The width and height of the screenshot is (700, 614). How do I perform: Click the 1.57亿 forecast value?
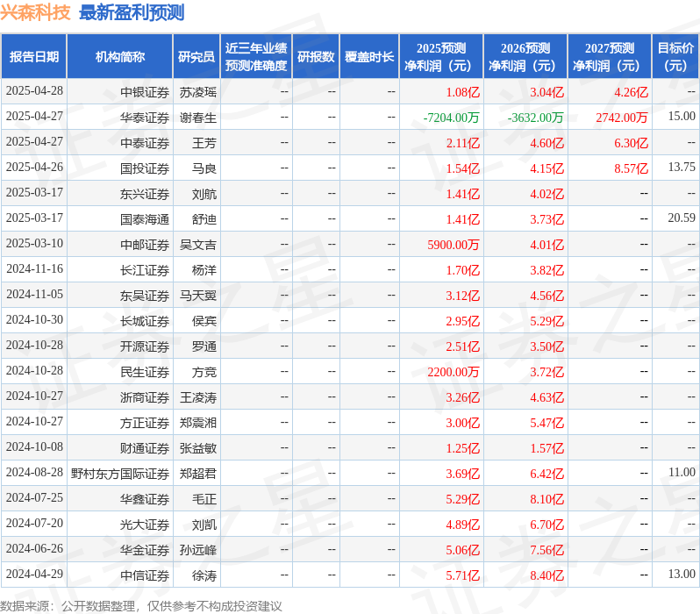[547, 449]
